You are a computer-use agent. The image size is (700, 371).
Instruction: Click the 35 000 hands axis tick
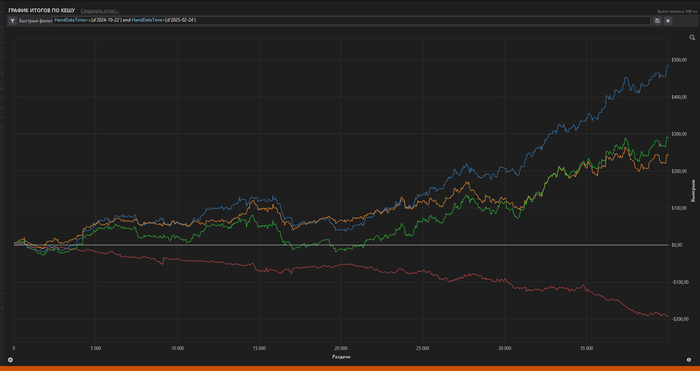pyautogui.click(x=586, y=348)
